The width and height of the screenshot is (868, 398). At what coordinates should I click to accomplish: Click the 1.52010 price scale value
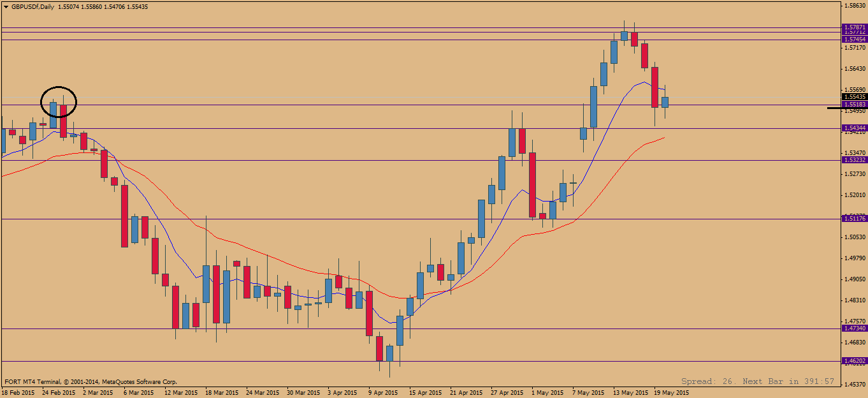[855, 195]
